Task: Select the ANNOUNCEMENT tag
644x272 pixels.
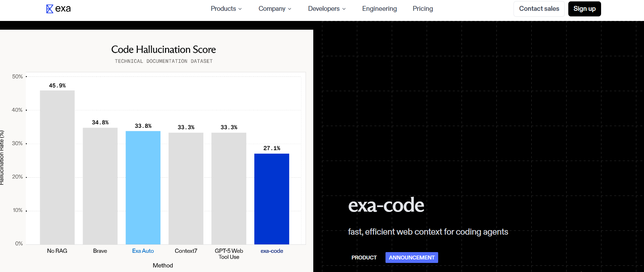Action: click(412, 257)
